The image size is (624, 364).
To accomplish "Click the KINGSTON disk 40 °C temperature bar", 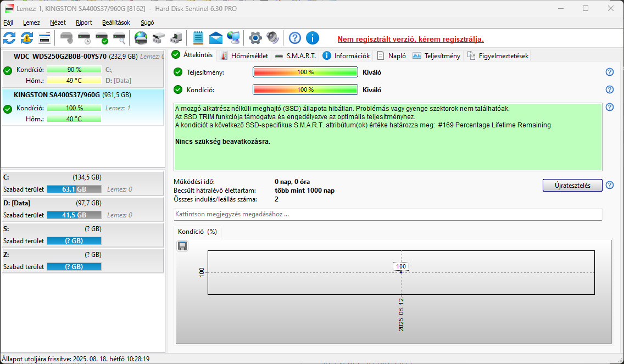I will pos(74,119).
